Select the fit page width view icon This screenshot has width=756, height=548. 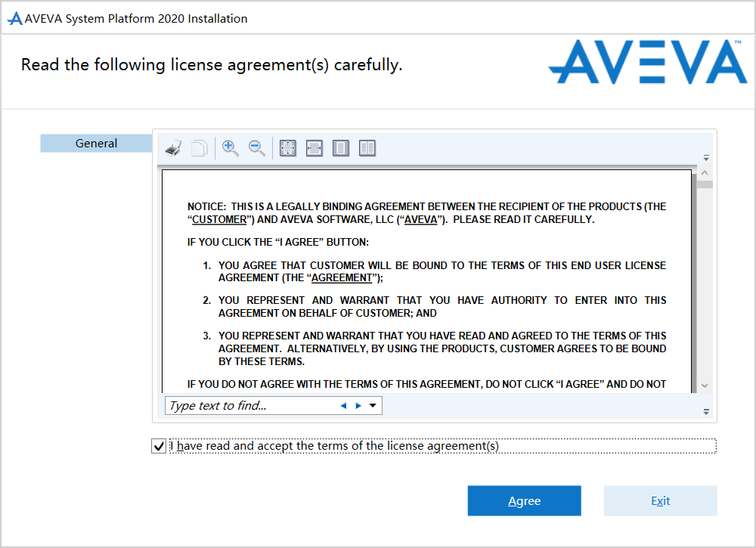pyautogui.click(x=314, y=148)
